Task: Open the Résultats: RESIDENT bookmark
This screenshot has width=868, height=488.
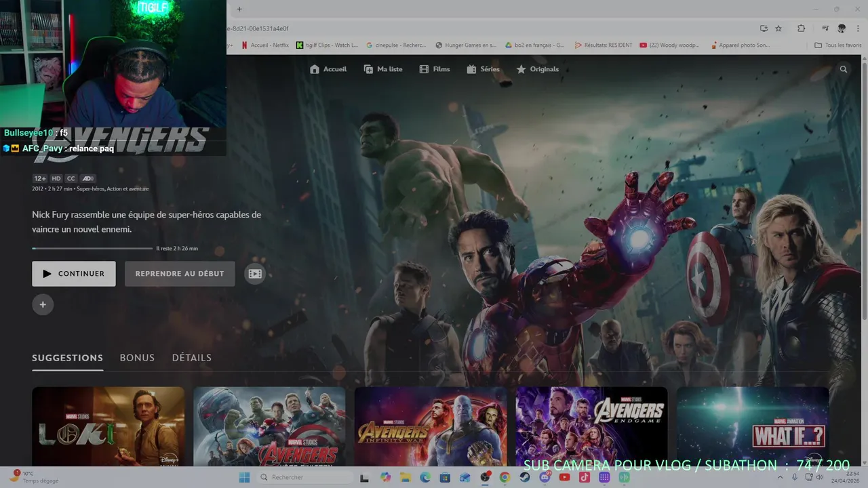Action: pos(604,45)
